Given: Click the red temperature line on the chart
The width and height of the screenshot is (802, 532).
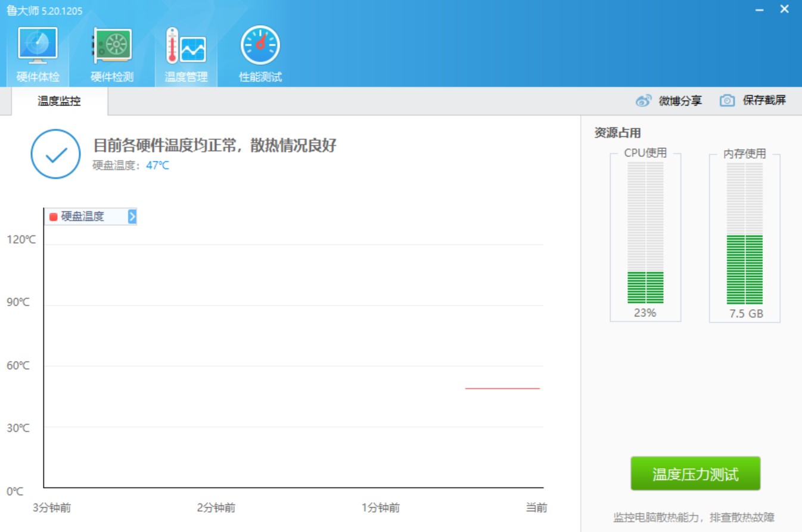Looking at the screenshot, I should click(502, 388).
